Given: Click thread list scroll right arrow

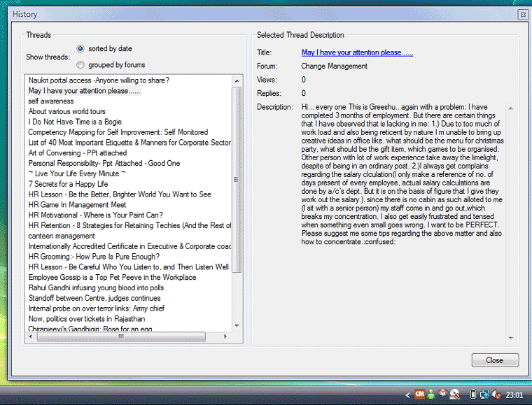Looking at the screenshot, I should 225,336.
